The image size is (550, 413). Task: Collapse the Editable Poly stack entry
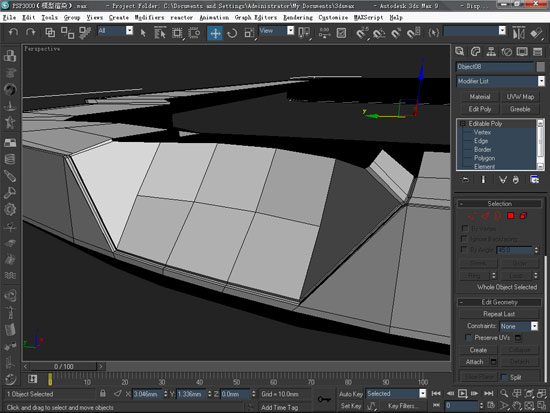coord(463,124)
